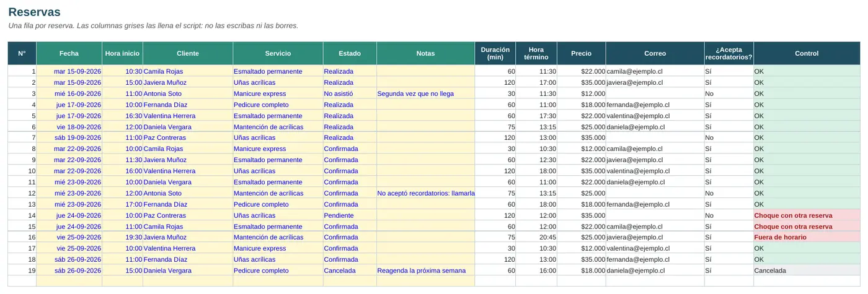
Task: Select the 'Cancelada' estado cell in row 19
Action: pyautogui.click(x=350, y=270)
